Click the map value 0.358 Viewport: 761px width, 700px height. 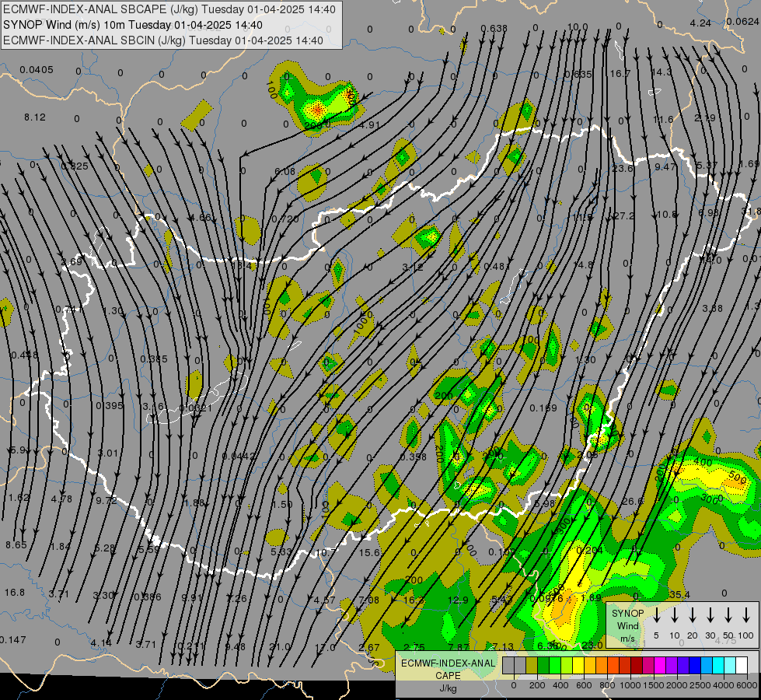point(413,457)
